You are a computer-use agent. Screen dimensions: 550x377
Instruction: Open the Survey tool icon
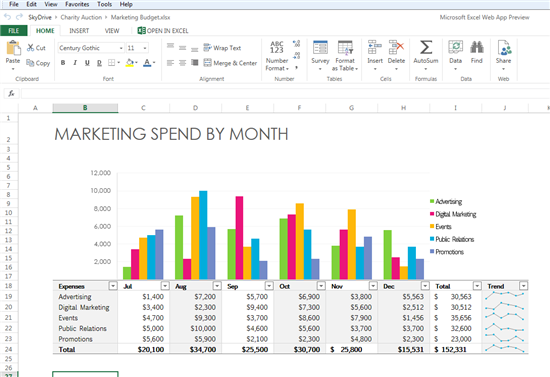[320, 47]
